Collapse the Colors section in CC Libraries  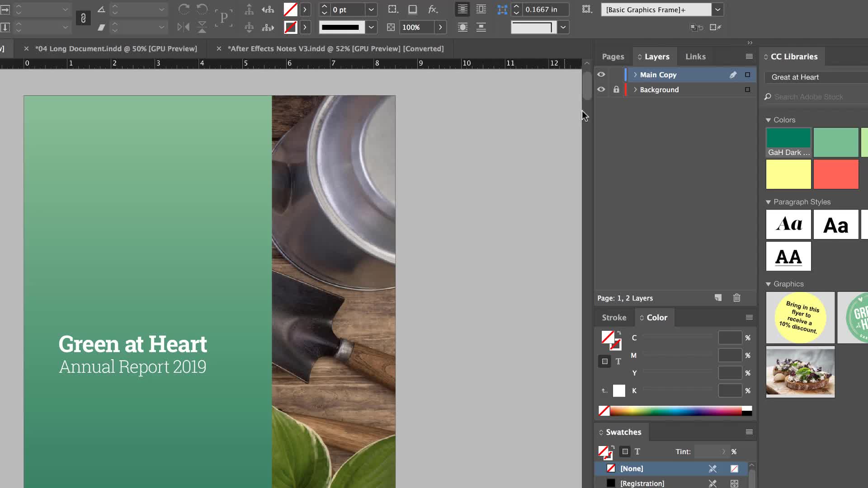(768, 120)
